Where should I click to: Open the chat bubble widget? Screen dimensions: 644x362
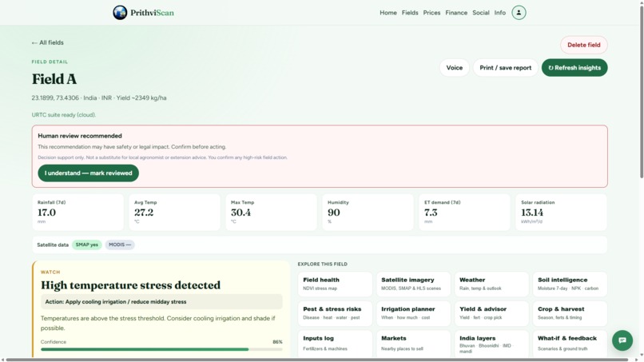click(x=622, y=340)
